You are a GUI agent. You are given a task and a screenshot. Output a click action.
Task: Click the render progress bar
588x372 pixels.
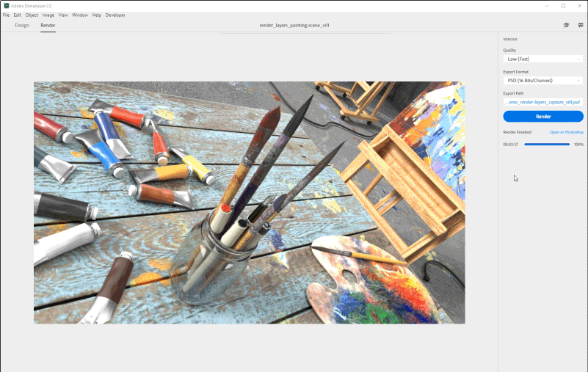[x=546, y=145]
